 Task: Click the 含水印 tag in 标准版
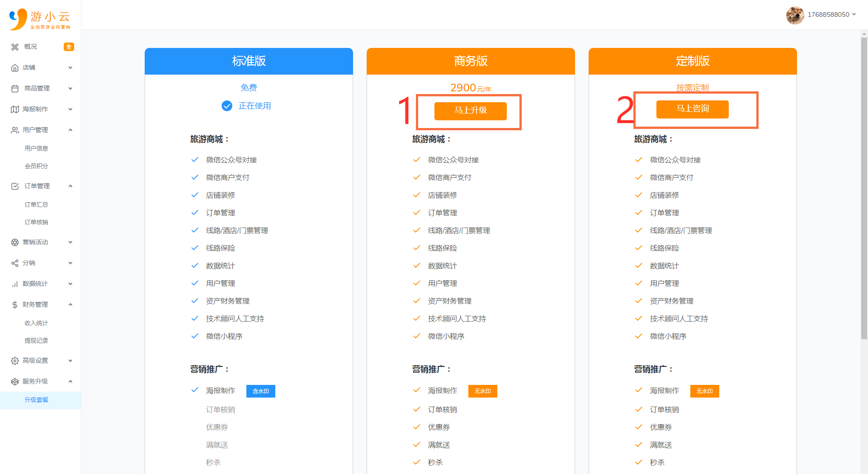[x=261, y=391]
